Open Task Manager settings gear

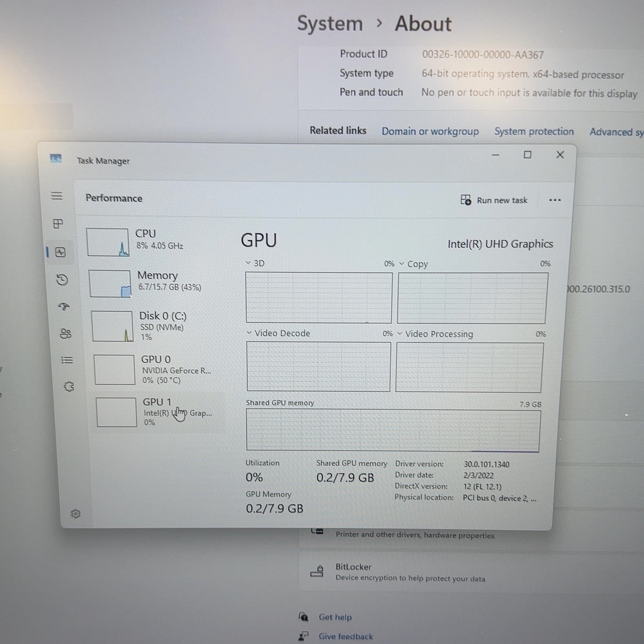coord(76,514)
